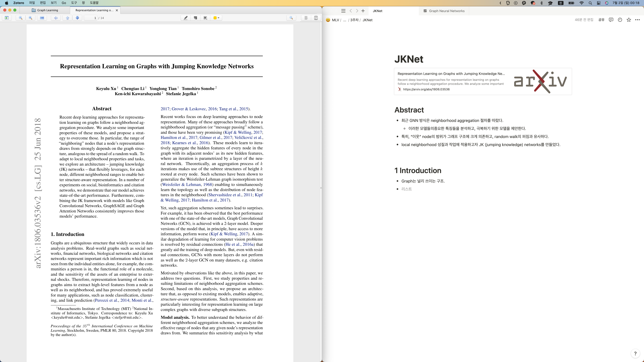Open the yellow annotation color dropdown
Screen dimensions: 644x362
[x=216, y=18]
